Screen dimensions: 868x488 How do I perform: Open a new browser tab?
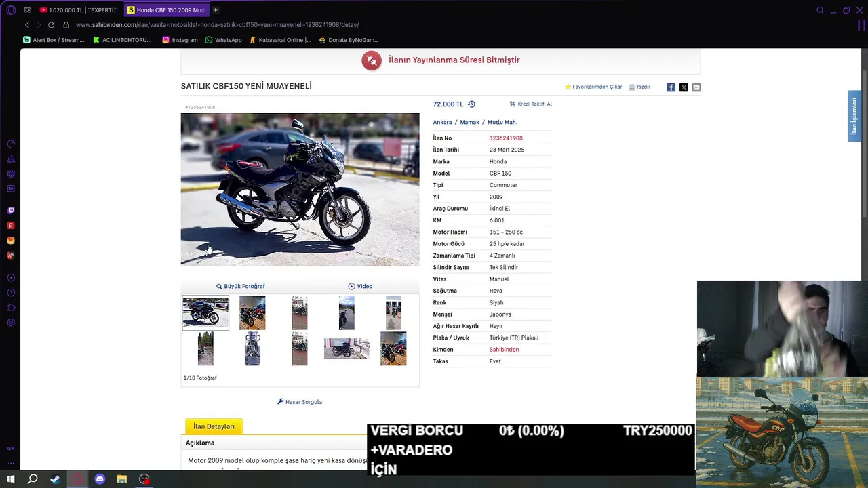[216, 10]
